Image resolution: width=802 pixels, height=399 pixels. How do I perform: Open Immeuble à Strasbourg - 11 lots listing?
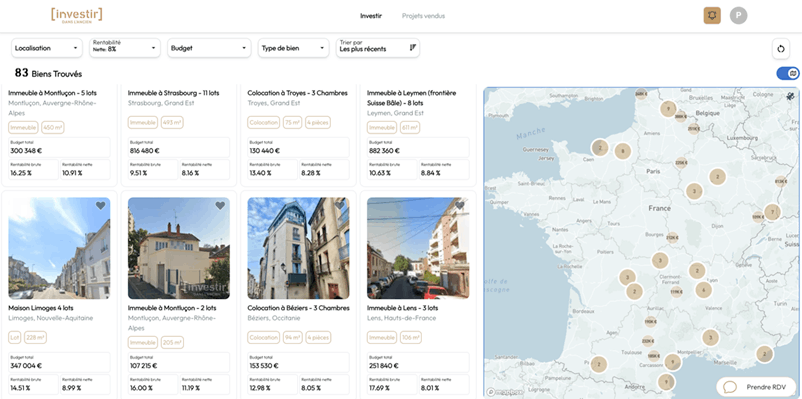[173, 93]
